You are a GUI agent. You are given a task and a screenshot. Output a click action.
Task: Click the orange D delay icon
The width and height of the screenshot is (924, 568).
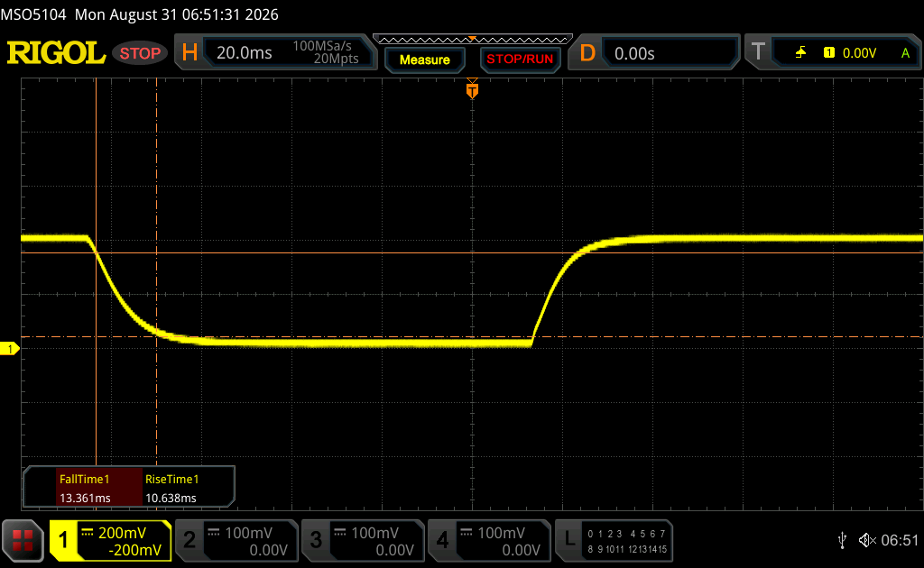(587, 53)
